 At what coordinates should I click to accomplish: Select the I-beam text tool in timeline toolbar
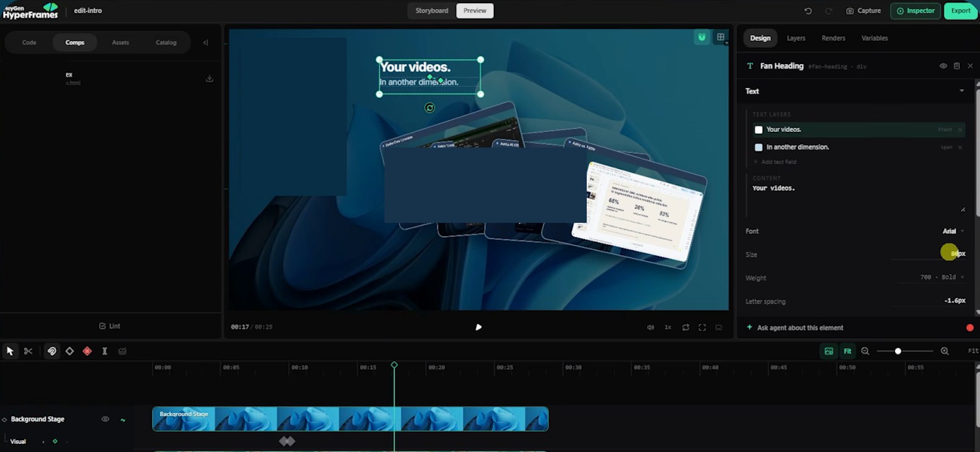(105, 351)
